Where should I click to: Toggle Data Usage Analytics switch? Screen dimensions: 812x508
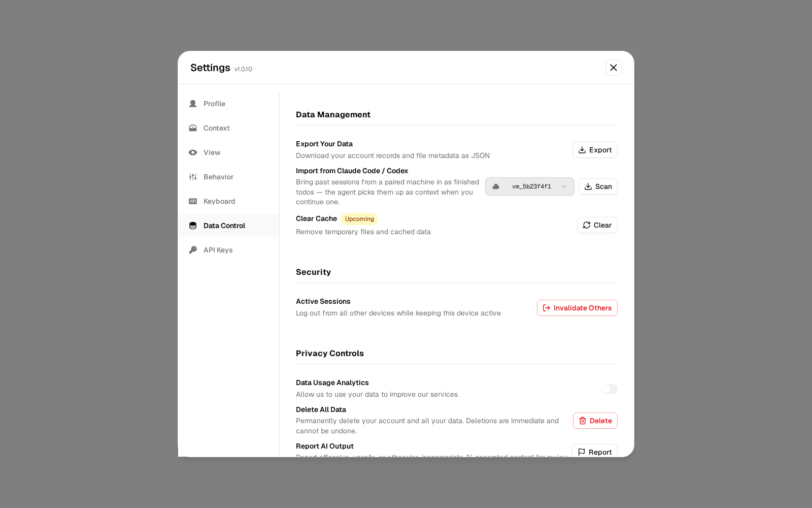(x=610, y=389)
